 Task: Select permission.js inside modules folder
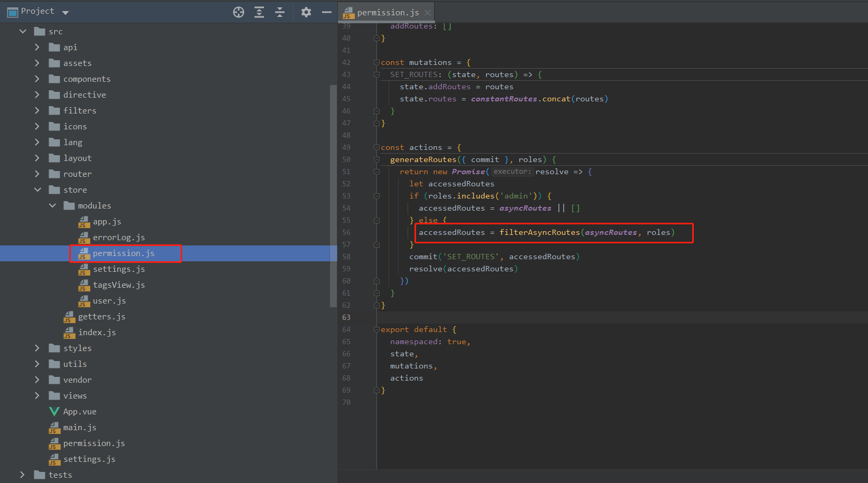click(124, 253)
